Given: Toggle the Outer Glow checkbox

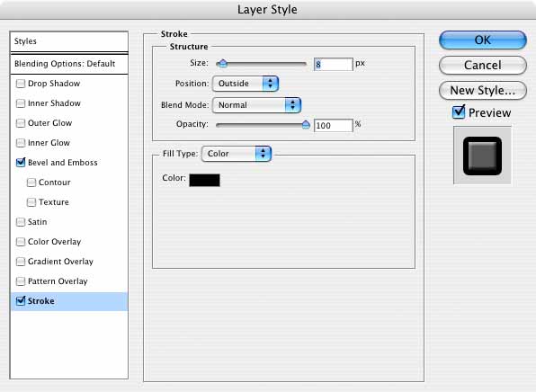Looking at the screenshot, I should [x=21, y=123].
